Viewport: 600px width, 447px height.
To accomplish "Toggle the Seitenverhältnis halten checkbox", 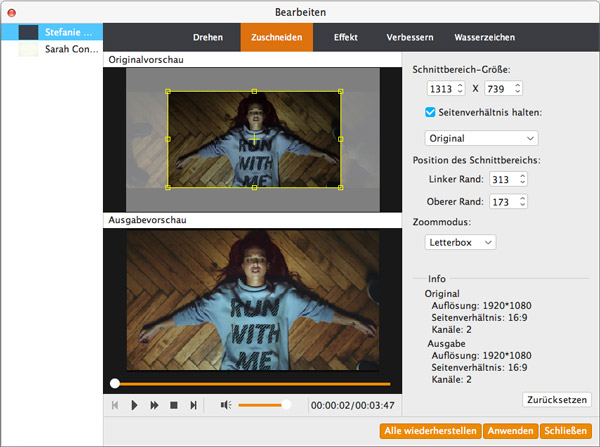I will coord(431,111).
